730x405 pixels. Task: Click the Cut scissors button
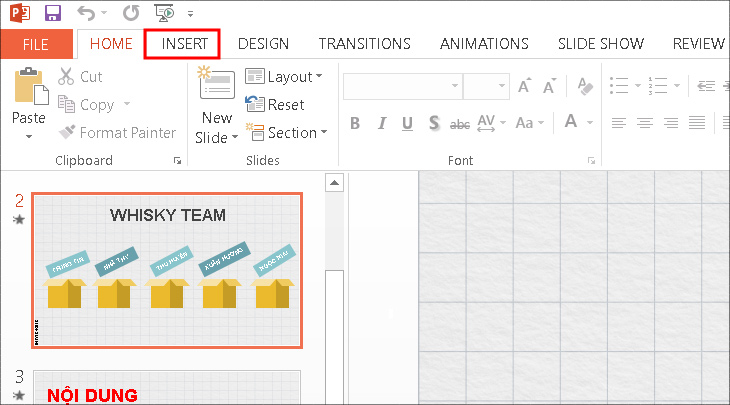pos(80,76)
